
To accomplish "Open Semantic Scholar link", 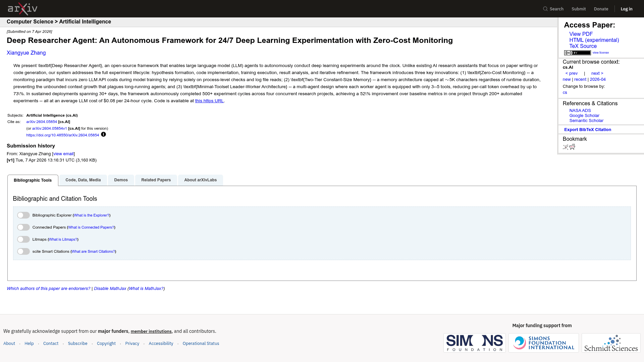I will [x=586, y=121].
